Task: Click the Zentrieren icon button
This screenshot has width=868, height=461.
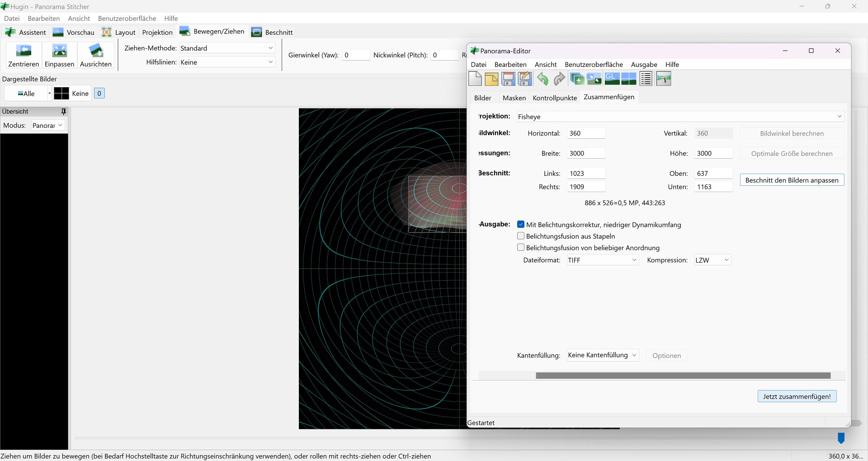Action: click(24, 55)
